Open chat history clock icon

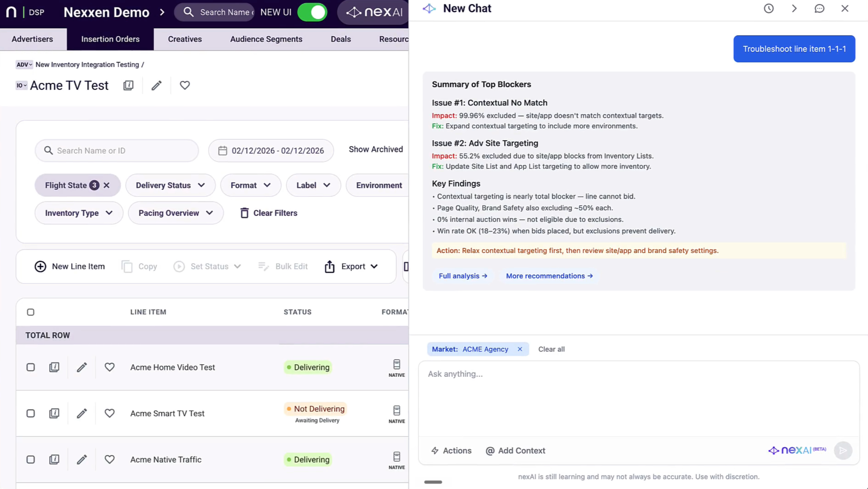[769, 8]
